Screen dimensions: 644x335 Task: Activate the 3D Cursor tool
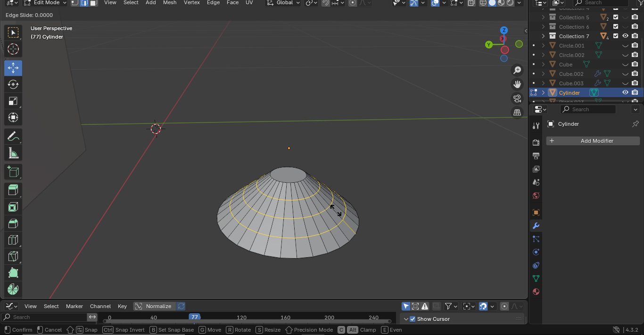pyautogui.click(x=13, y=49)
